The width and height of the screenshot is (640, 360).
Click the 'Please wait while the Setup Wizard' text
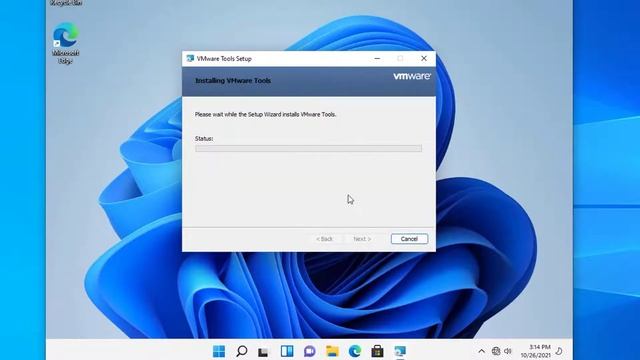click(265, 115)
